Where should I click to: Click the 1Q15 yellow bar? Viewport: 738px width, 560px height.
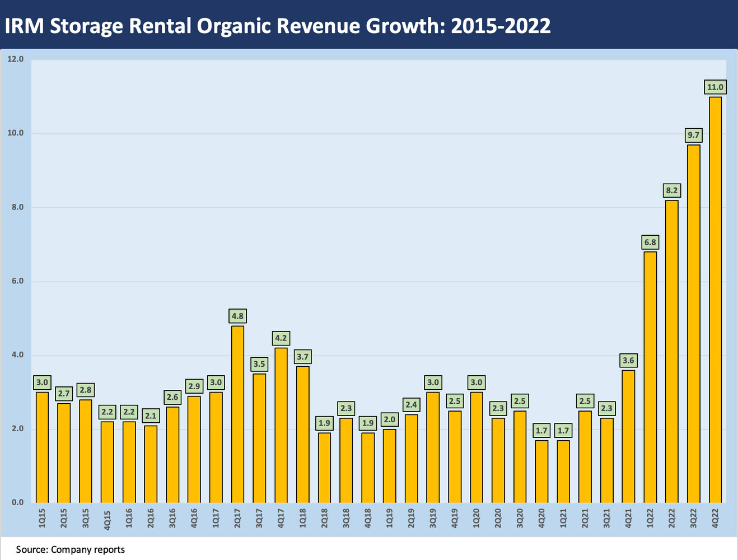[42, 447]
